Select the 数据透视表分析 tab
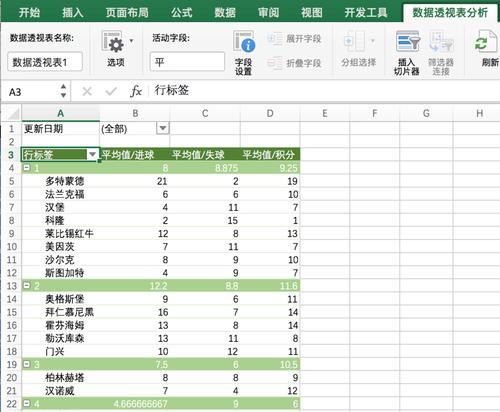 click(450, 13)
